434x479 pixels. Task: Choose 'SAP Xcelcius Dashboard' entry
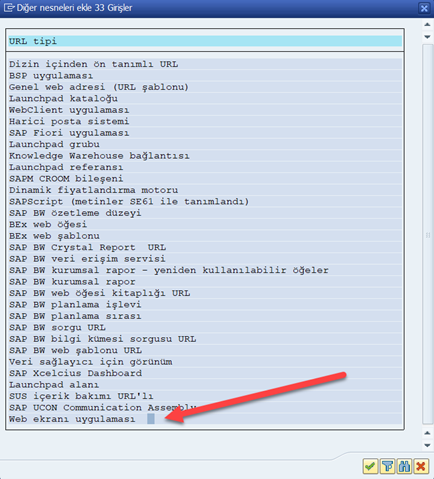coord(205,373)
